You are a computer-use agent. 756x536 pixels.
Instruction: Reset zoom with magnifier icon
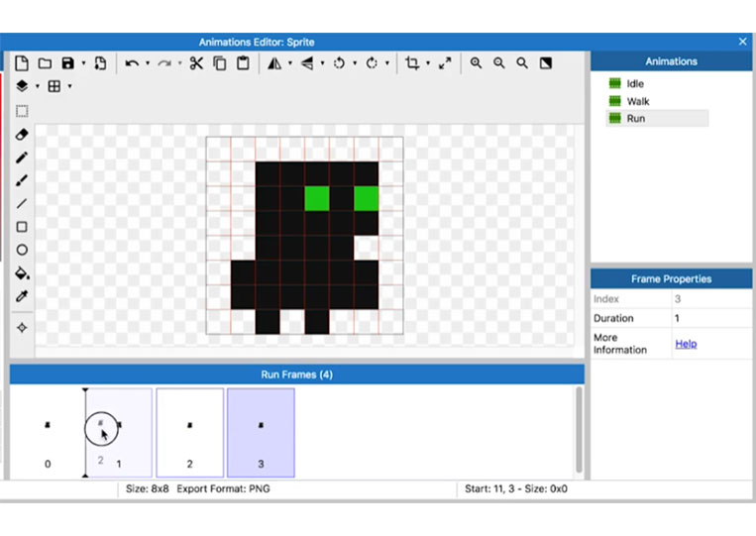pyautogui.click(x=522, y=63)
